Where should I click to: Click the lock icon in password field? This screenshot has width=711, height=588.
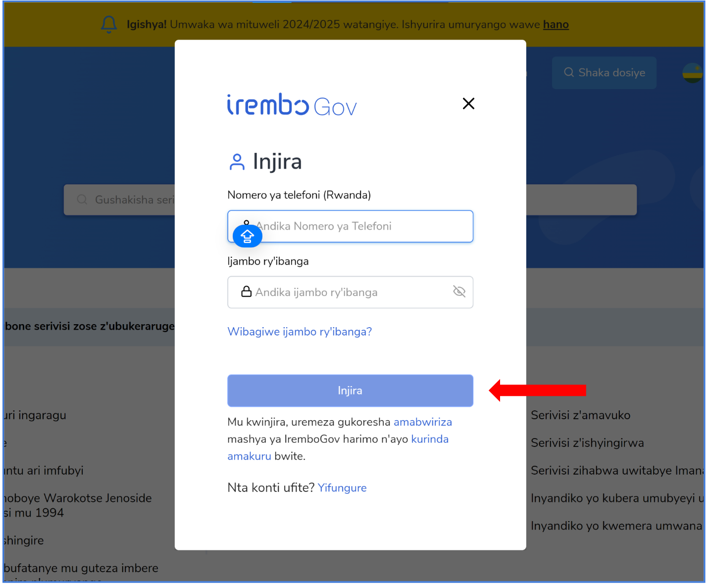point(246,292)
